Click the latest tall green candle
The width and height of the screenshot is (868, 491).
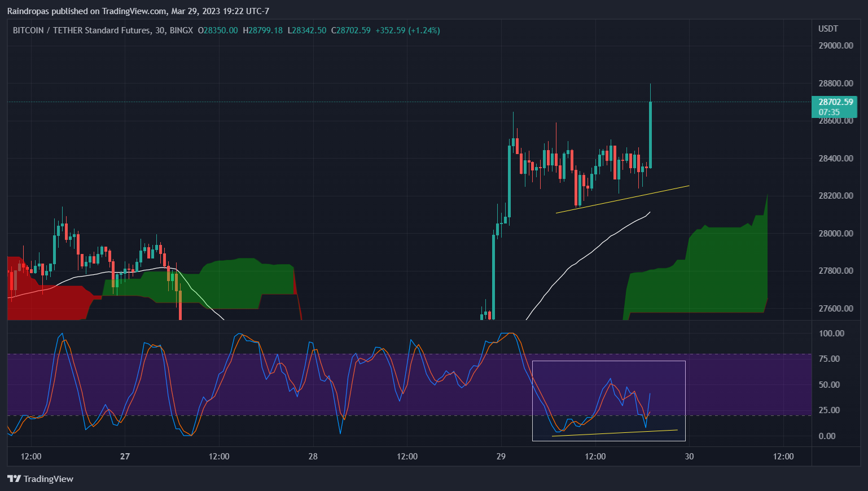pos(650,134)
